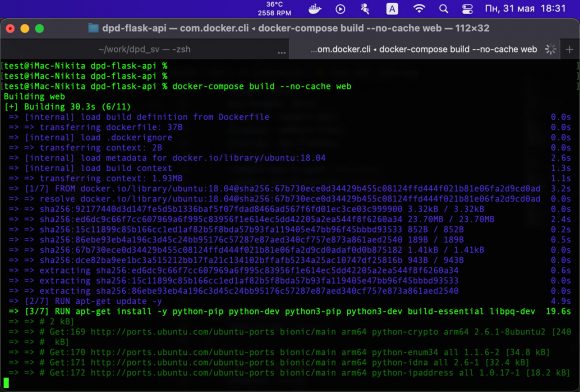Open the Docker whale menu bar icon

coord(315,9)
